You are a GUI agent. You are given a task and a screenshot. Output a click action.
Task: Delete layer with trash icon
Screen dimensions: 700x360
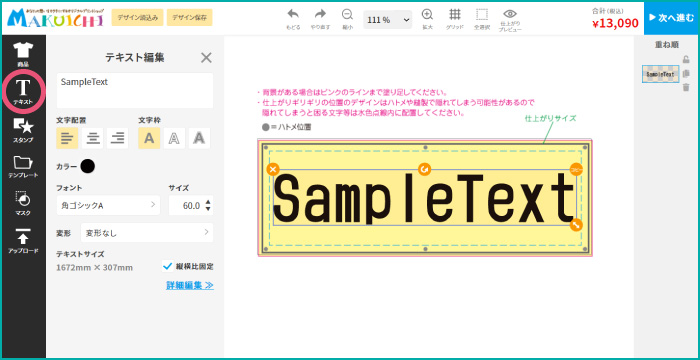(x=686, y=88)
